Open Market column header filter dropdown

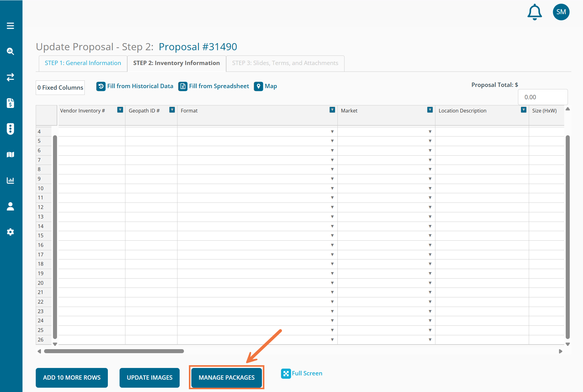pyautogui.click(x=430, y=110)
